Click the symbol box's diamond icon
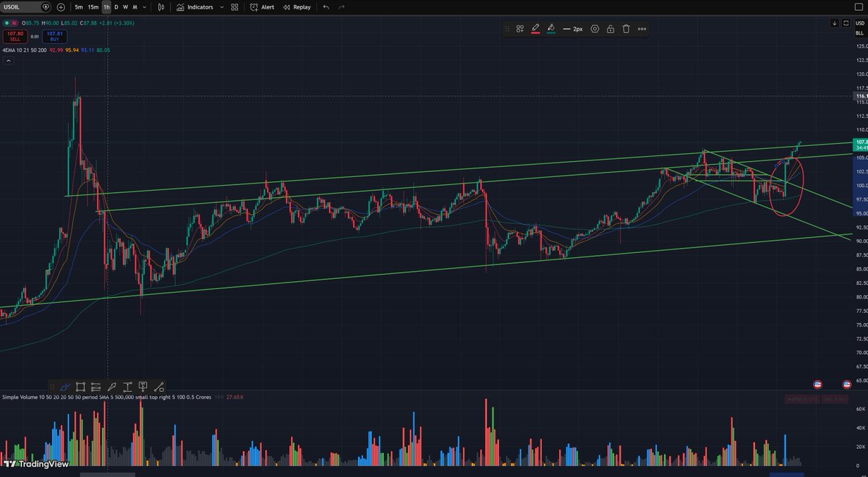Image resolution: width=868 pixels, height=477 pixels. (46, 7)
